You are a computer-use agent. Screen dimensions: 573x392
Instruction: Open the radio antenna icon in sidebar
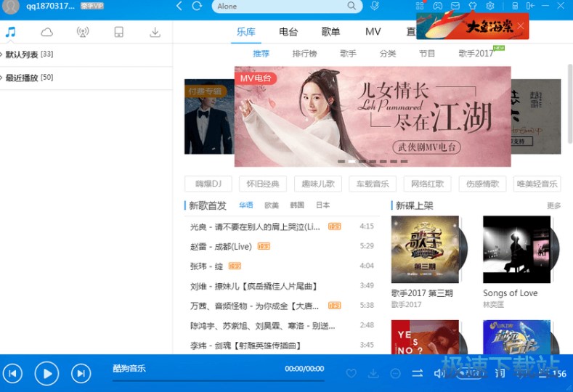tap(83, 32)
